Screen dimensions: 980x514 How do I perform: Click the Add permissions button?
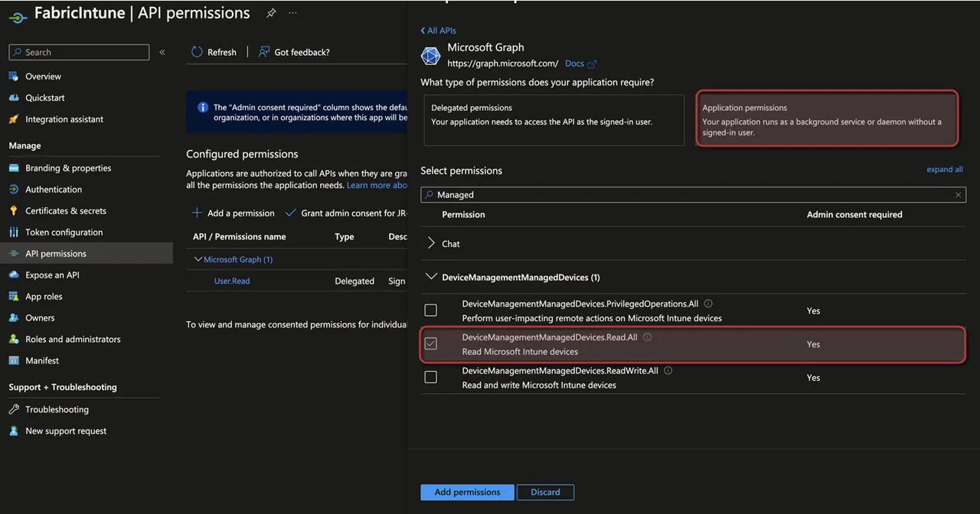pyautogui.click(x=467, y=493)
